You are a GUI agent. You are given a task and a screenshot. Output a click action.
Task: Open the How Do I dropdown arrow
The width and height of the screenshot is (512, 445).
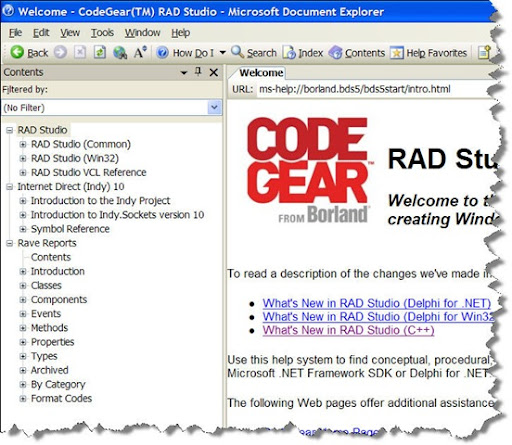pyautogui.click(x=222, y=52)
